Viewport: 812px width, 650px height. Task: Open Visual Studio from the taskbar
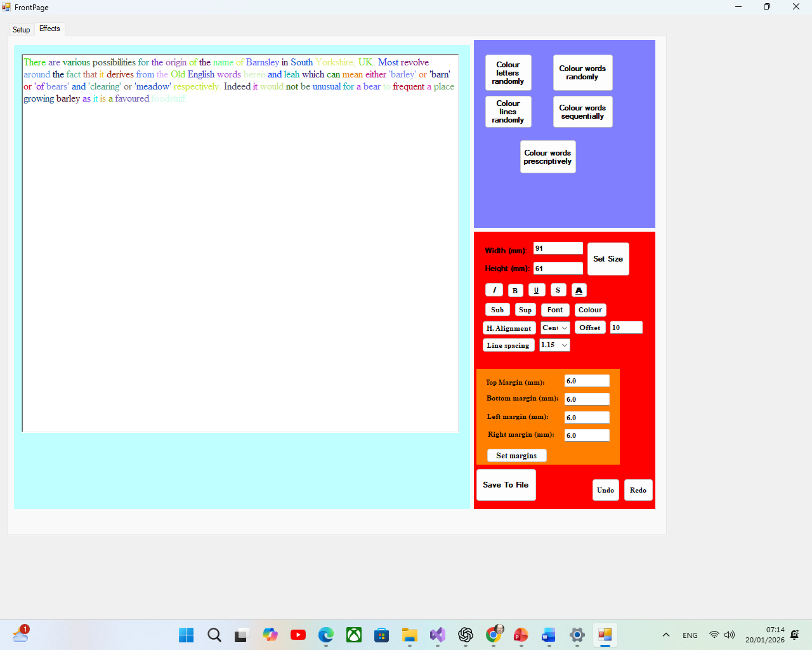point(438,635)
